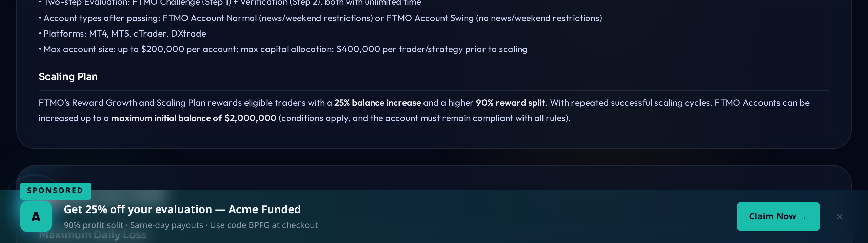Image resolution: width=868 pixels, height=243 pixels.
Task: Click 'maximum initial balance of $2,000,000' text
Action: (194, 118)
